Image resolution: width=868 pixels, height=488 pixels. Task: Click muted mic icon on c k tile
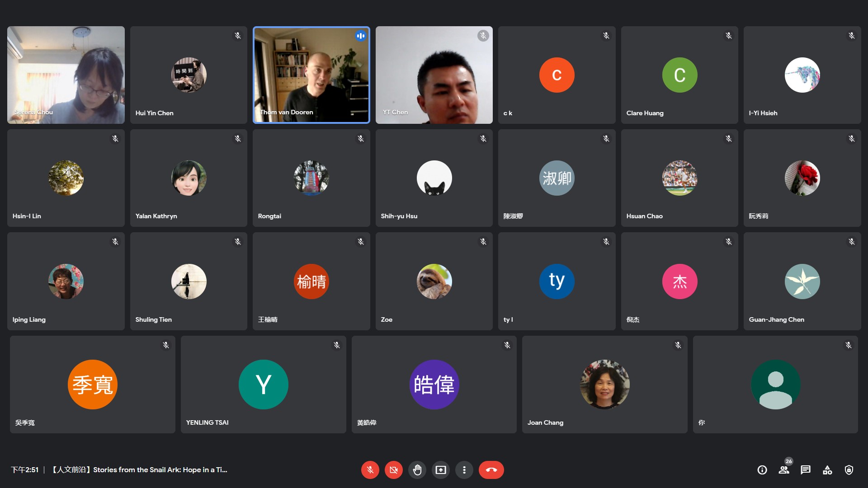606,36
